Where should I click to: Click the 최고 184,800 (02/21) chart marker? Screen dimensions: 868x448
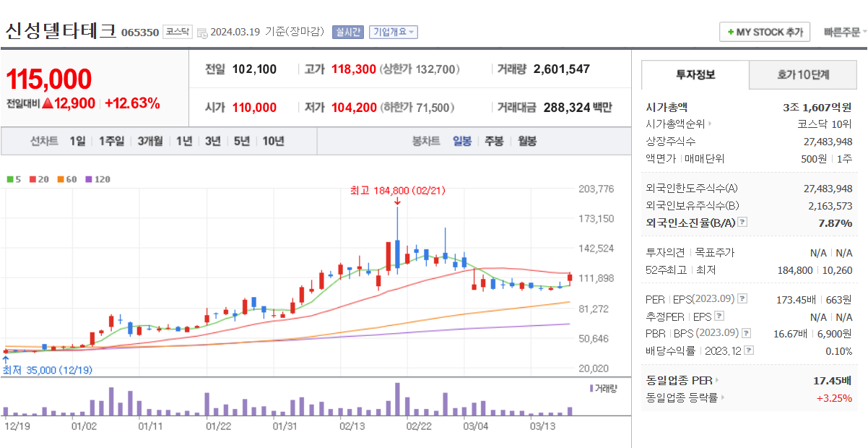pyautogui.click(x=397, y=190)
